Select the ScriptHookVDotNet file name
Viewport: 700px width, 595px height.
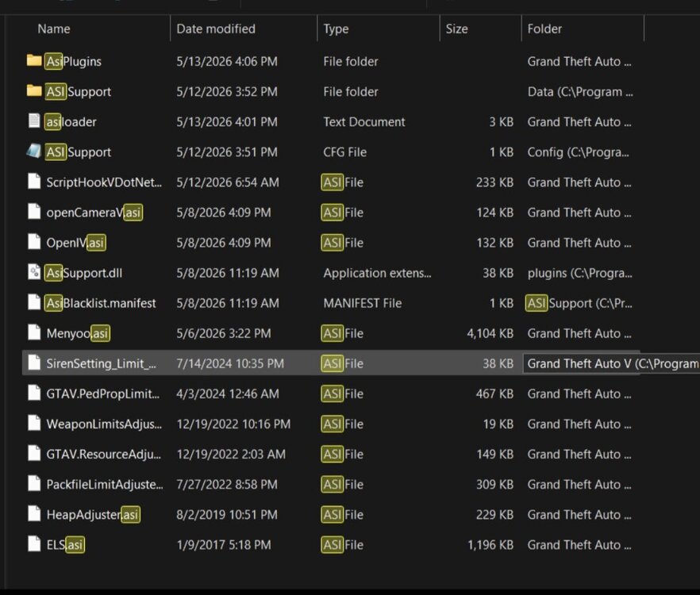104,182
